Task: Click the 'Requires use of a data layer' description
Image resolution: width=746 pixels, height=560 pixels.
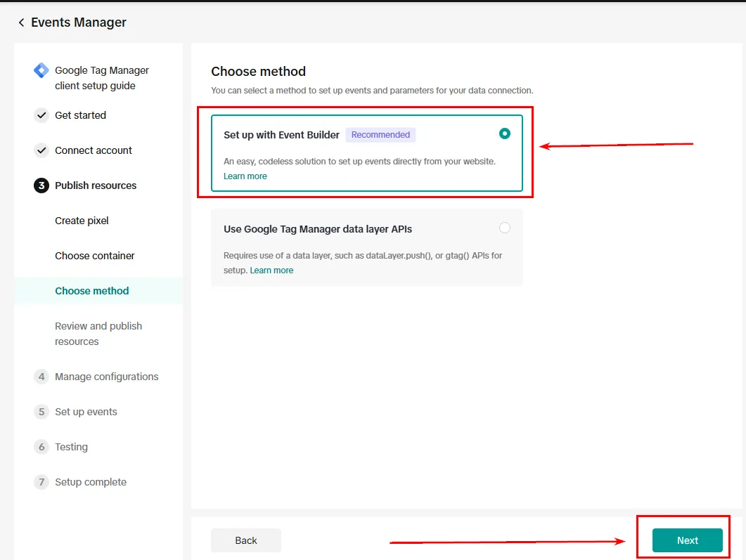Action: pyautogui.click(x=363, y=262)
